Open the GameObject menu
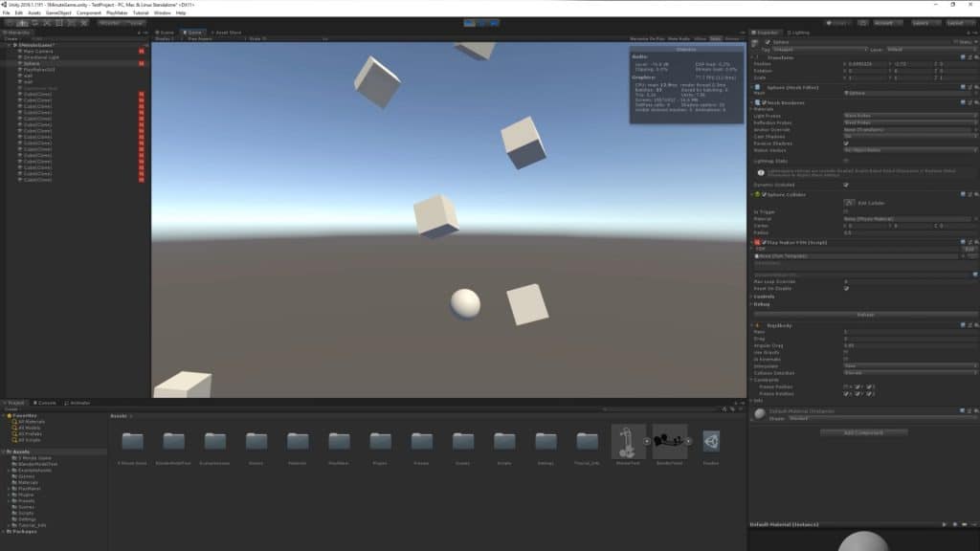 click(x=58, y=12)
